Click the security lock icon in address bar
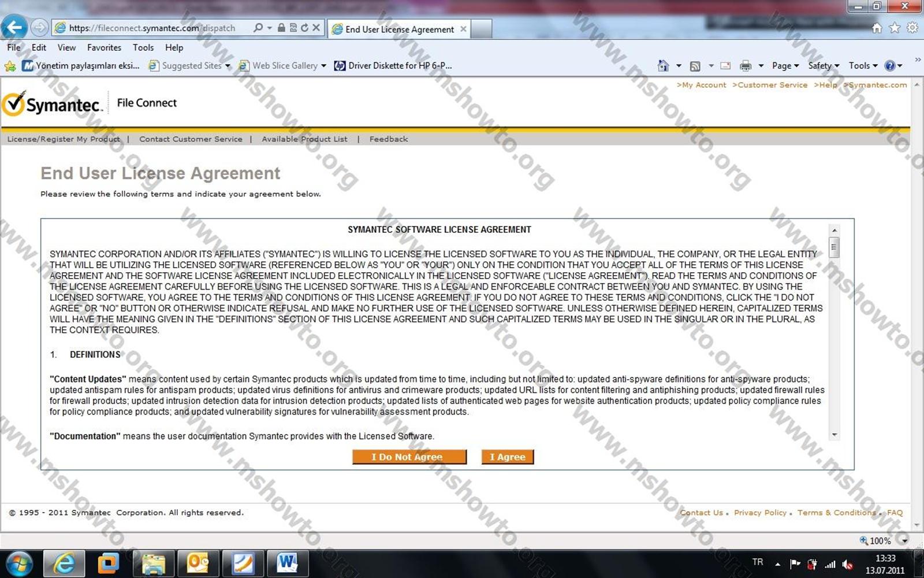 click(281, 28)
